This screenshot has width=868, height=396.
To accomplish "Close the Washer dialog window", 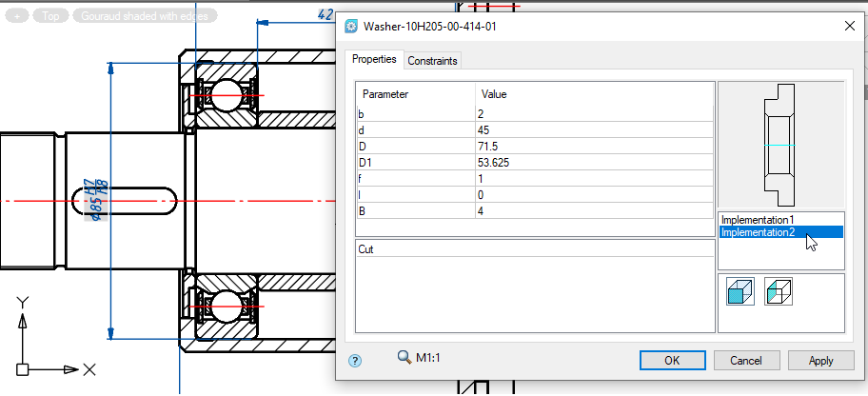I will point(850,26).
